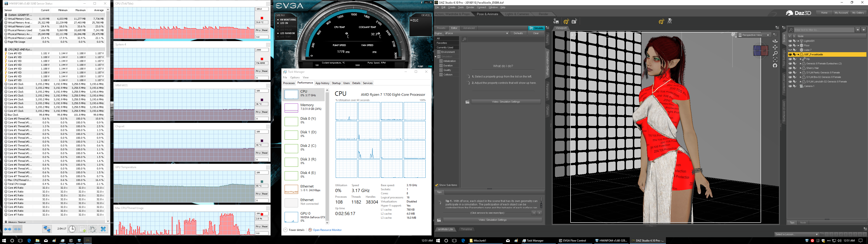Click the viewport zoom magnifier icon
This screenshot has width=868, height=244.
click(775, 53)
